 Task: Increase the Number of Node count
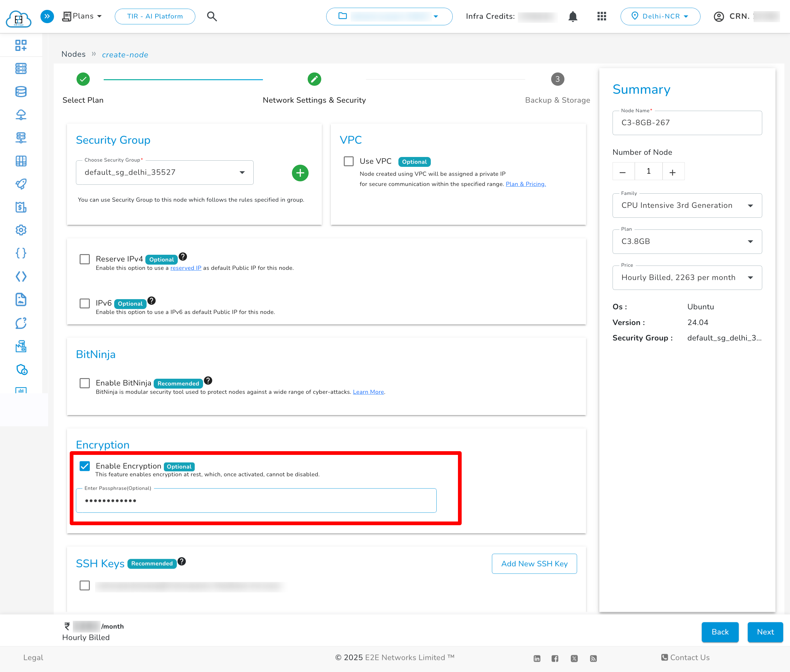[673, 171]
